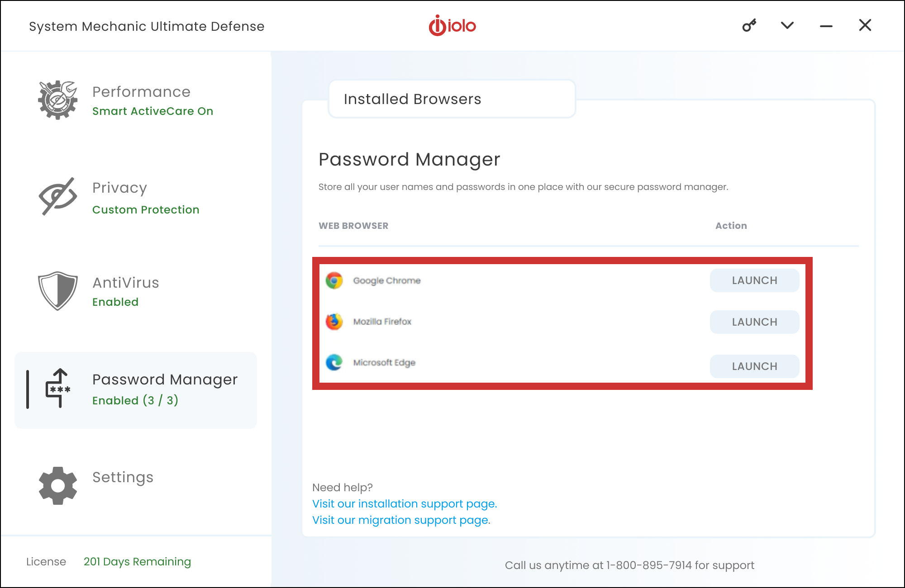Close the System Mechanic window
This screenshot has height=588, width=905.
pos(865,25)
